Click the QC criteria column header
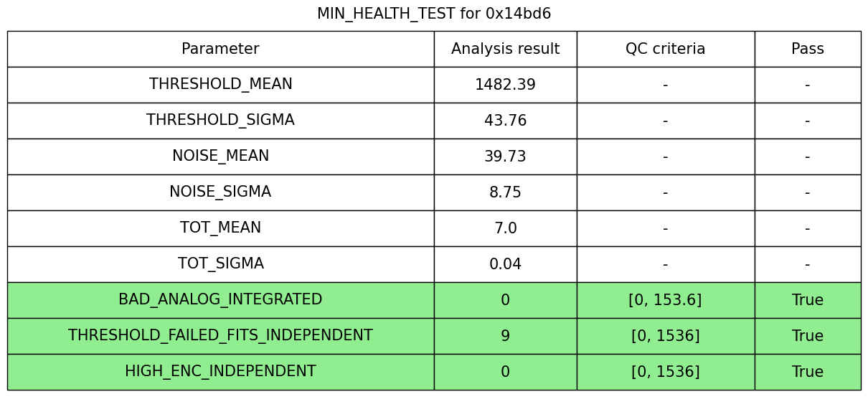868x397 pixels. pos(665,50)
